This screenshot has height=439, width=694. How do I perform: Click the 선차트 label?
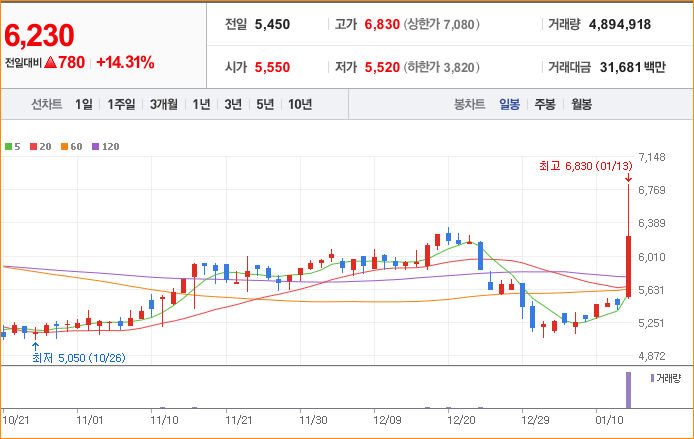46,104
